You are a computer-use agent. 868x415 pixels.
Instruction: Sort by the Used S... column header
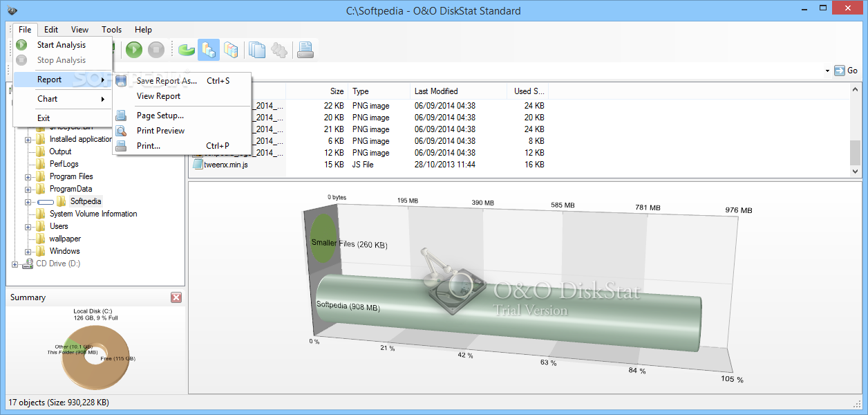click(528, 91)
